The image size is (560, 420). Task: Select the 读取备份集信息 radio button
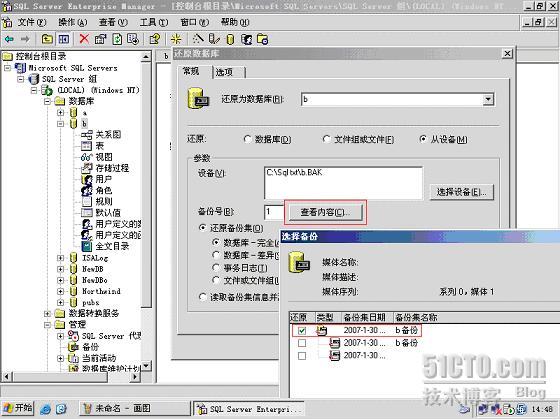pyautogui.click(x=202, y=297)
